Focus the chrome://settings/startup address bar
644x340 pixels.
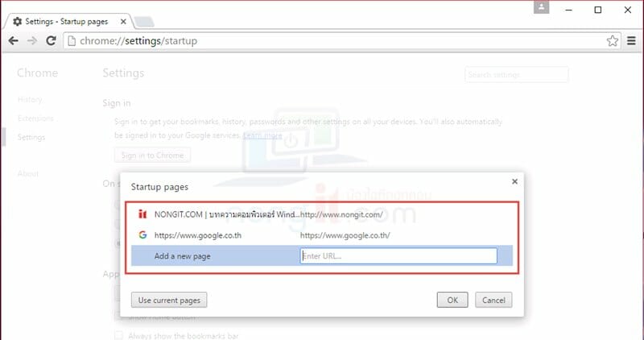pyautogui.click(x=335, y=41)
